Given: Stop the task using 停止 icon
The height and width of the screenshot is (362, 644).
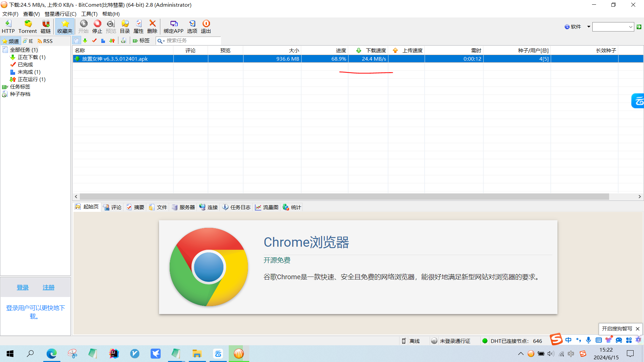Looking at the screenshot, I should [97, 26].
